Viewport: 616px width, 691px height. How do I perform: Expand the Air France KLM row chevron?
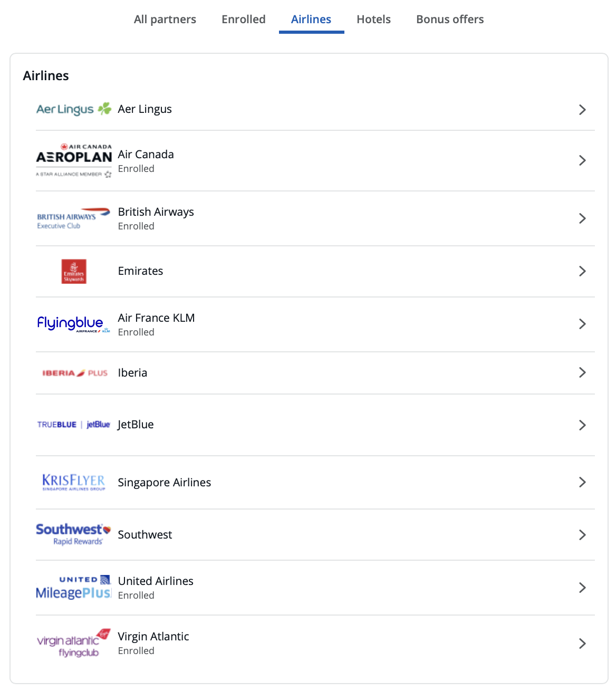pyautogui.click(x=582, y=324)
